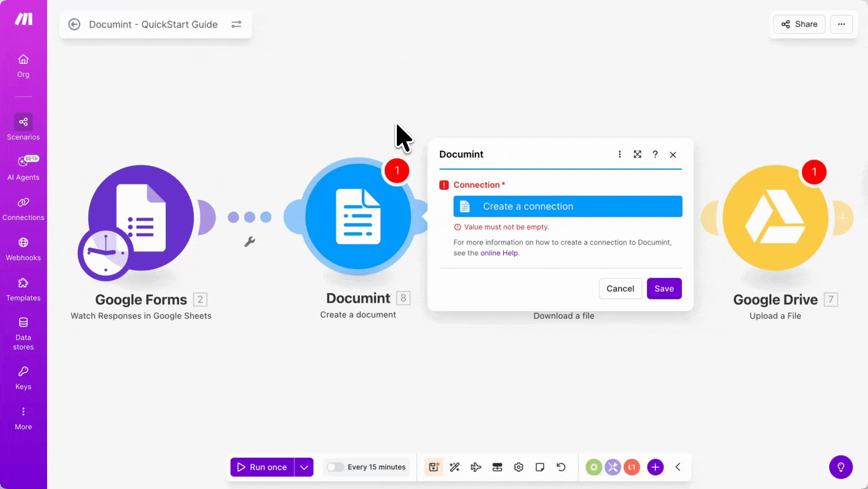Click the Share button at top right

(x=799, y=24)
